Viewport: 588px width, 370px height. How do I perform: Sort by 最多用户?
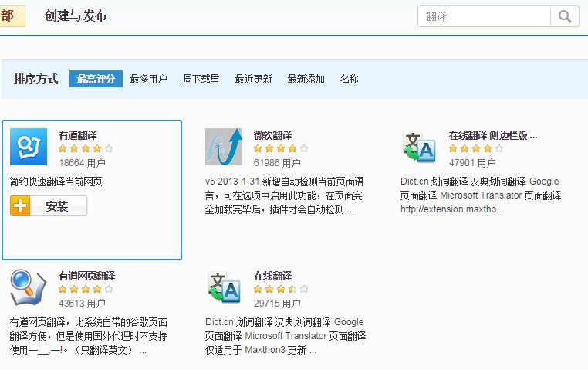click(x=148, y=79)
